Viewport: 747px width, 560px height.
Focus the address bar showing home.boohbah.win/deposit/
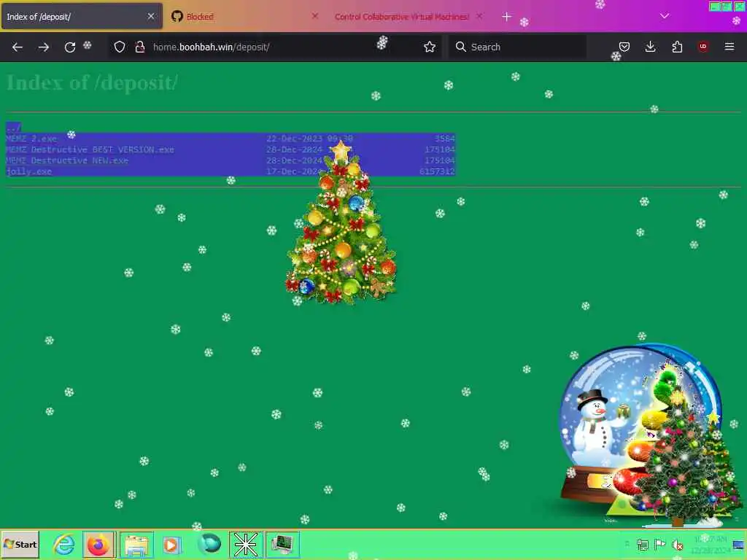tap(276, 47)
